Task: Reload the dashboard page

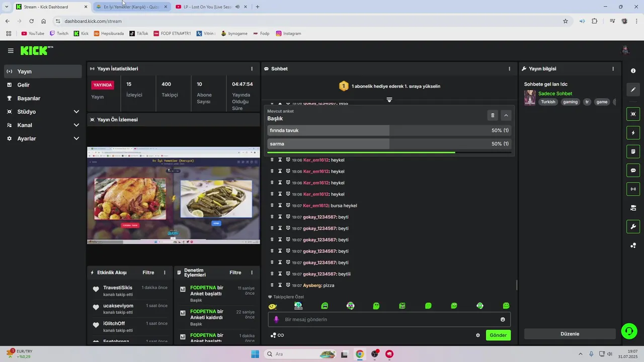Action: click(31, 21)
